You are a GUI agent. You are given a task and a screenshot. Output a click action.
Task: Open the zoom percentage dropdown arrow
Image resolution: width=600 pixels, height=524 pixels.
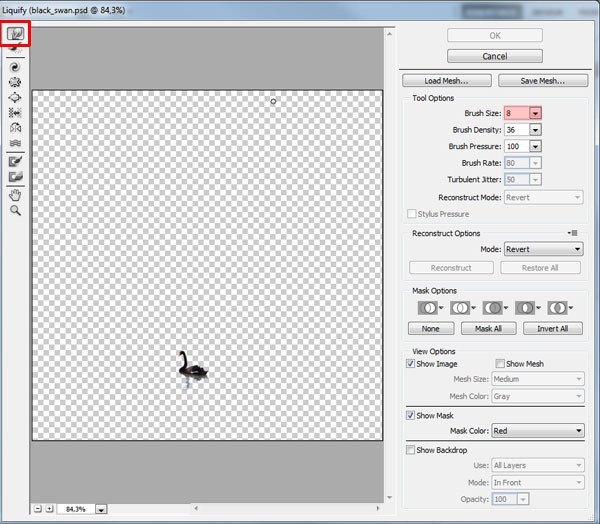(x=101, y=509)
